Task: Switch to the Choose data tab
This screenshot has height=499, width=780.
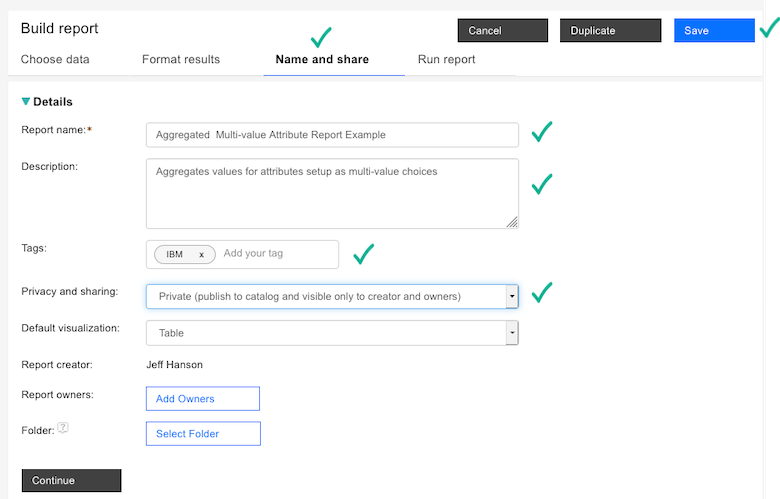Action: [x=55, y=59]
